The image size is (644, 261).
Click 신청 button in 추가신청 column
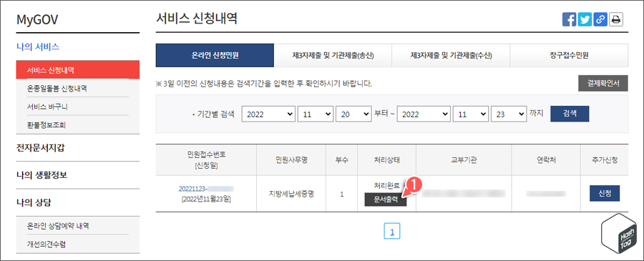(x=605, y=194)
